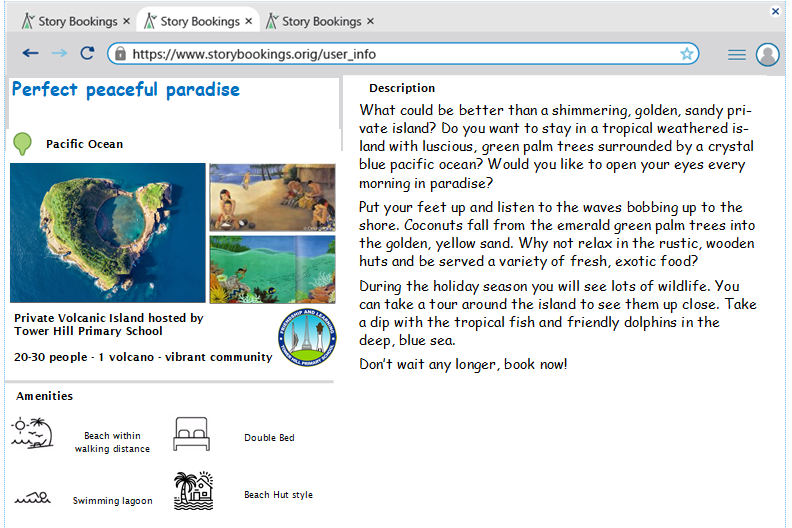
Task: Close the first Story Bookings tab
Action: click(x=126, y=21)
